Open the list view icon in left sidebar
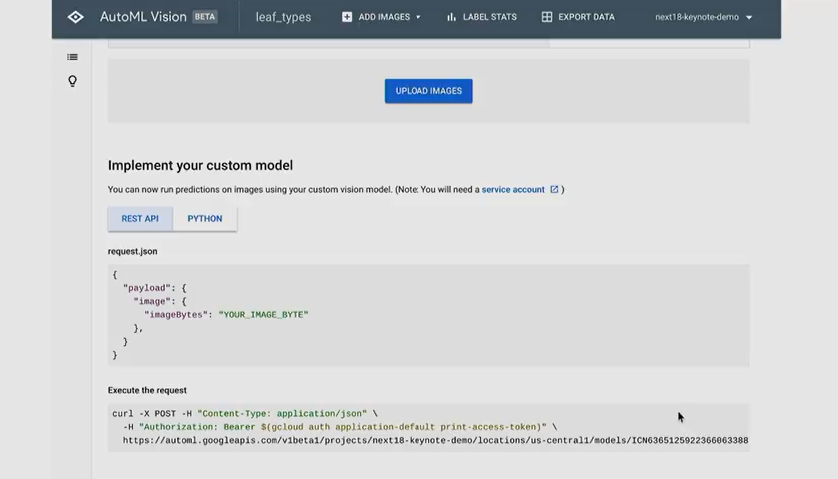The width and height of the screenshot is (838, 479). 72,57
